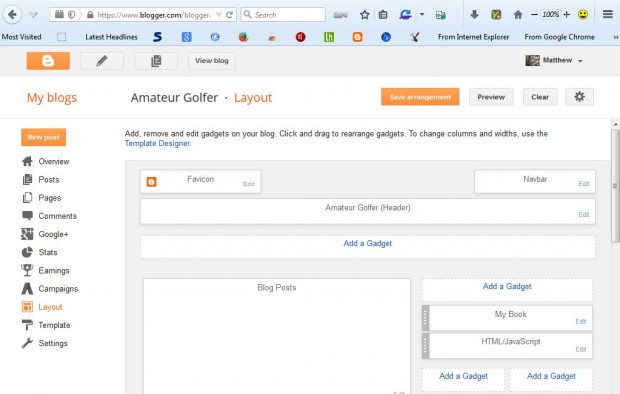The image size is (620, 394).
Task: Open the gear settings button next to Clear
Action: click(579, 97)
